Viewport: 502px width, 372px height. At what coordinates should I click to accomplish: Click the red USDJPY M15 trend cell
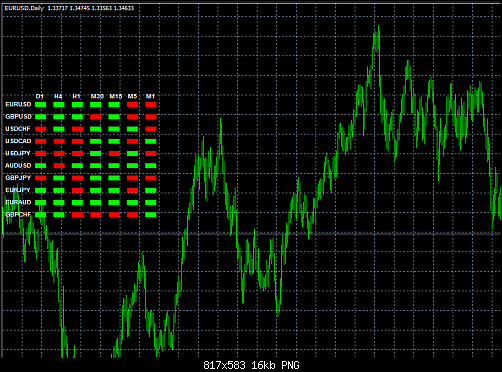coord(114,154)
